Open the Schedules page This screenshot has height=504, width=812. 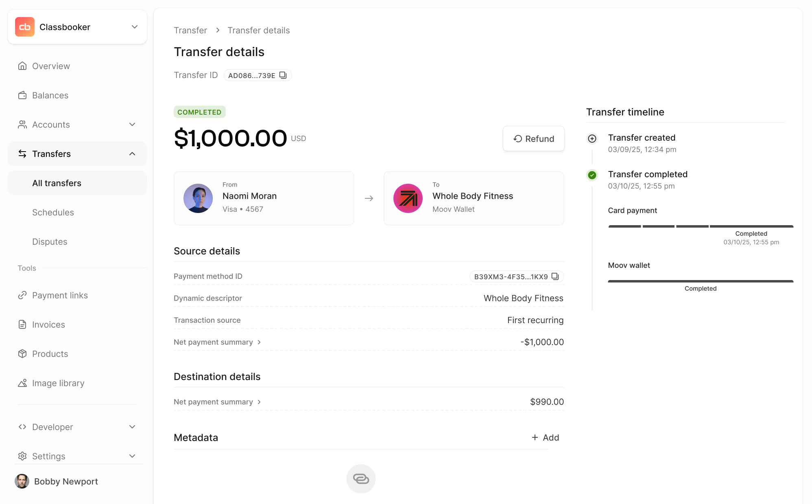pos(53,212)
